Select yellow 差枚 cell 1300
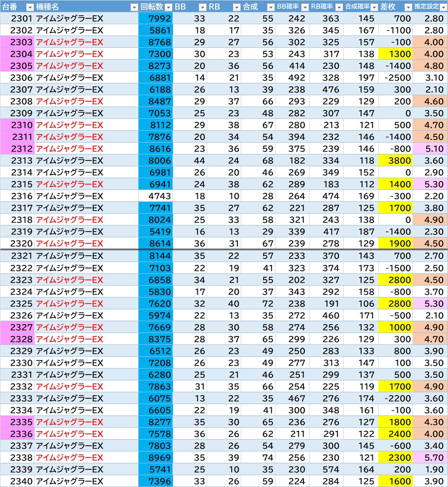 tap(395, 54)
